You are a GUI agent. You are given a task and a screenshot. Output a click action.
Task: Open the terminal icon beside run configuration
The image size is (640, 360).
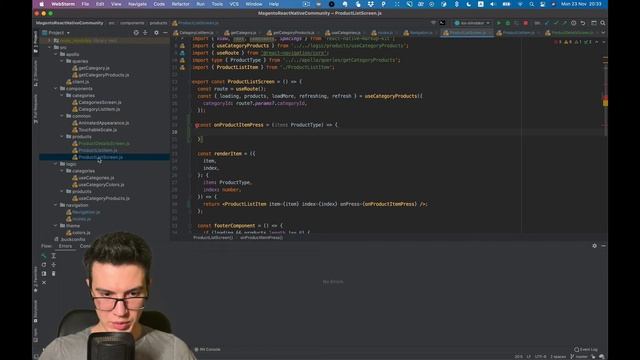pyautogui.click(x=442, y=23)
